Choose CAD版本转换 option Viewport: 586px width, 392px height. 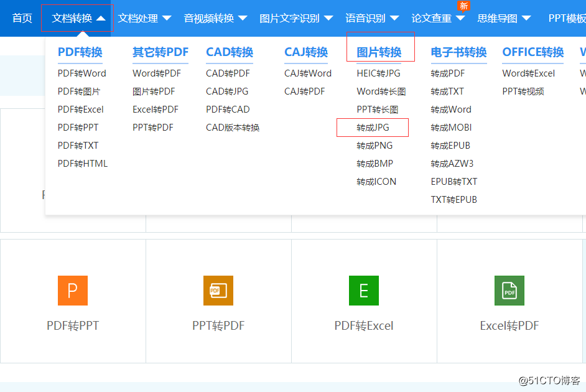point(233,128)
